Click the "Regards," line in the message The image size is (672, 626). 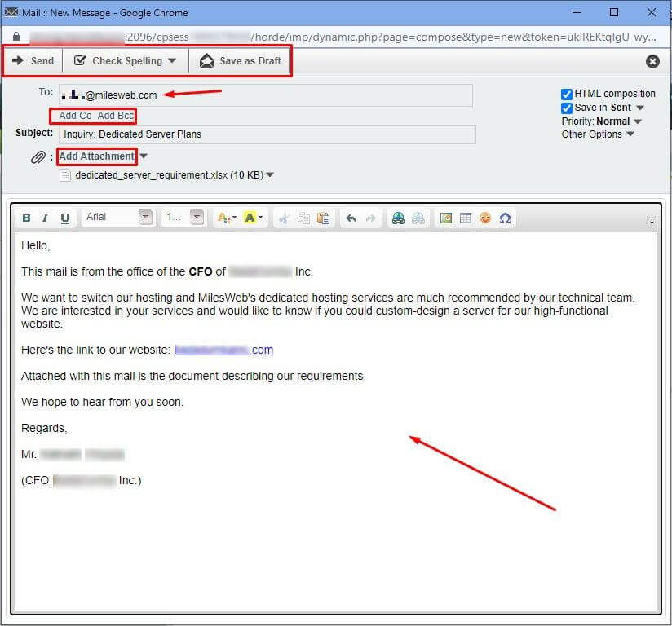pyautogui.click(x=44, y=428)
